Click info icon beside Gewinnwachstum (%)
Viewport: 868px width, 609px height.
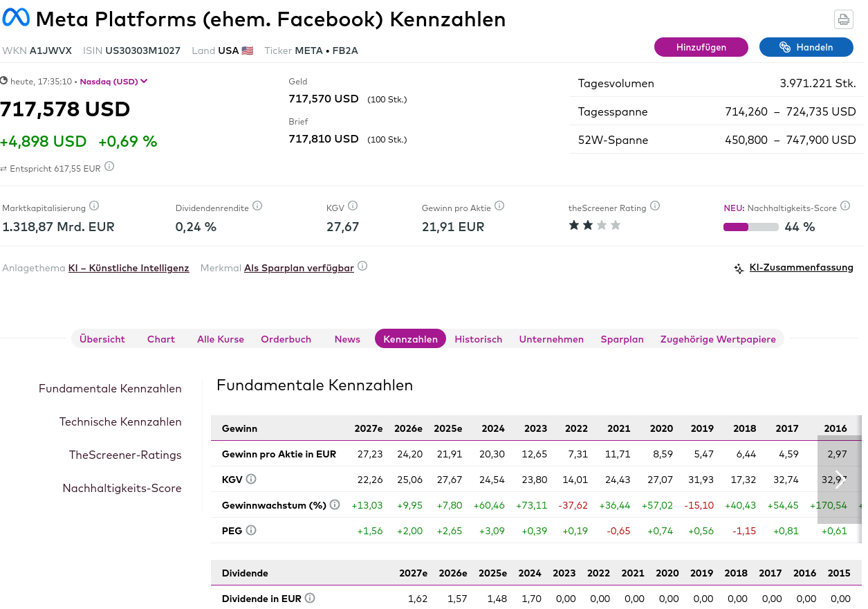coord(335,505)
